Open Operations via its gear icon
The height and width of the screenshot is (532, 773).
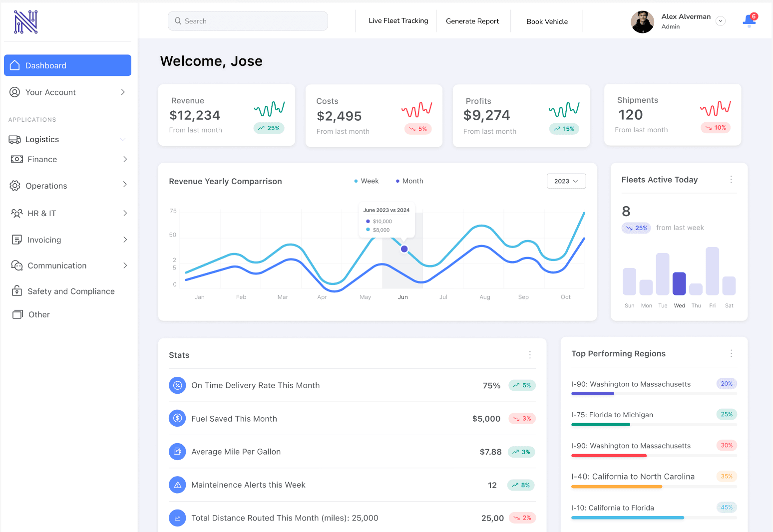tap(15, 185)
